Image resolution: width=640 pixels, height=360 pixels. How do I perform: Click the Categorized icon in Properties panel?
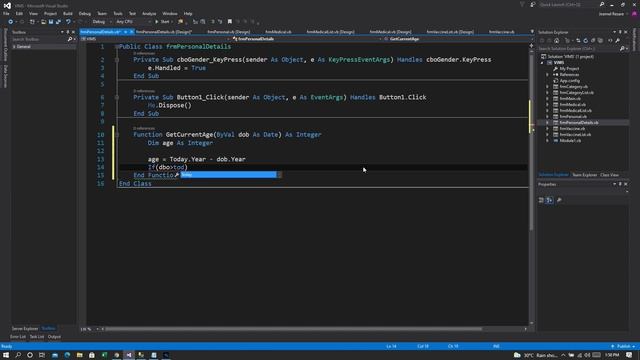pyautogui.click(x=541, y=200)
